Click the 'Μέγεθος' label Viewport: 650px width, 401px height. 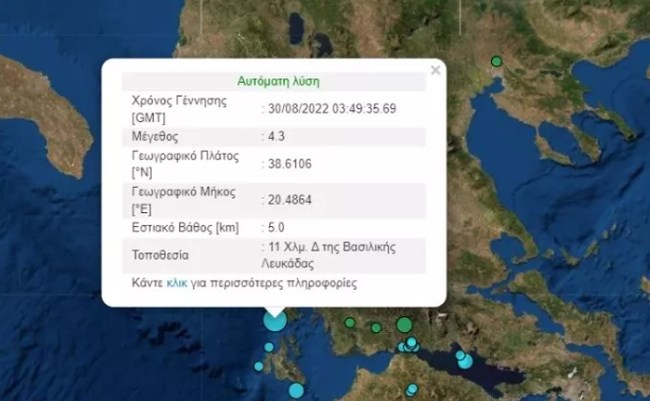155,136
